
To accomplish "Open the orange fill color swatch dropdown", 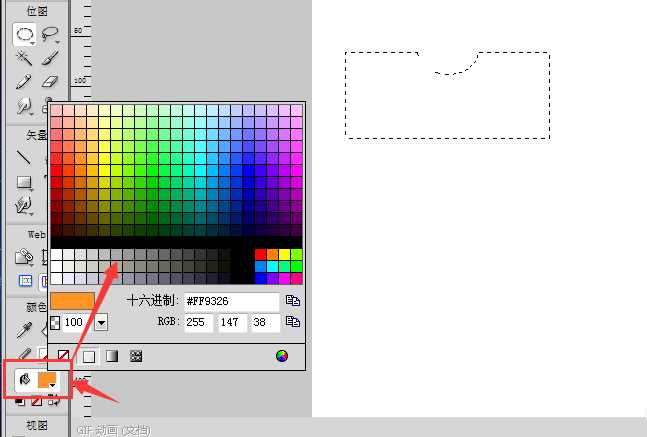I will pos(49,382).
